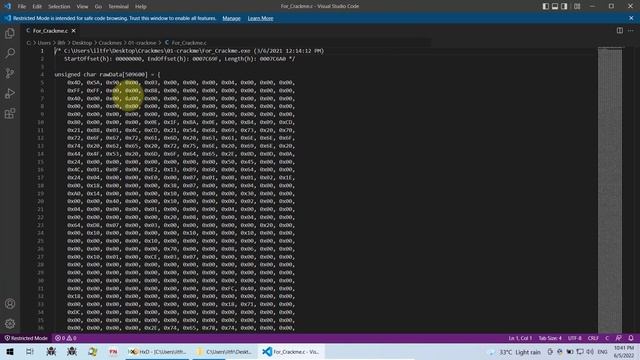Toggle the secondary side bar layout button
Image resolution: width=640 pixels, height=360 pixels.
pyautogui.click(x=564, y=6)
